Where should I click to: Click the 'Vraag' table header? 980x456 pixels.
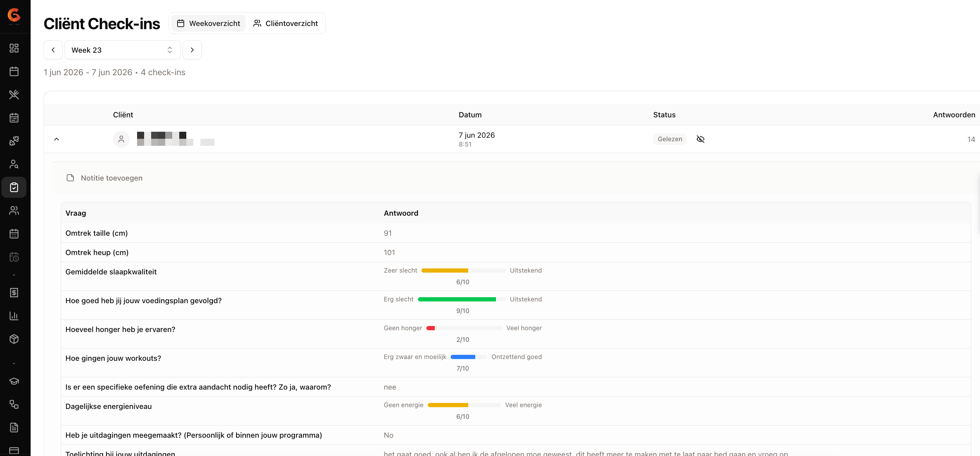click(76, 213)
